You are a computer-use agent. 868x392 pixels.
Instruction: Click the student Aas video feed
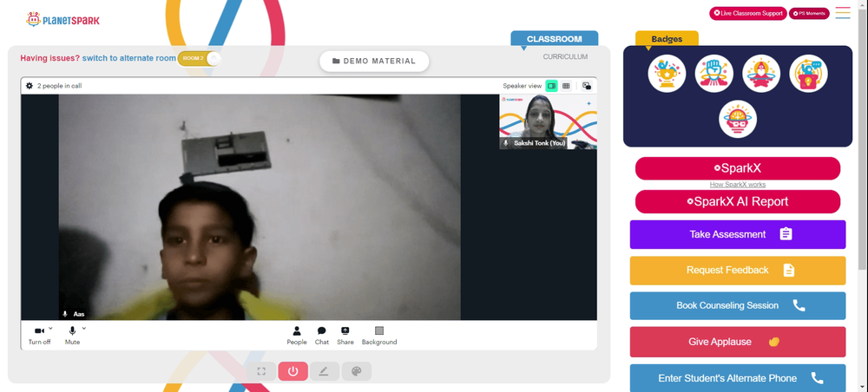coord(260,206)
